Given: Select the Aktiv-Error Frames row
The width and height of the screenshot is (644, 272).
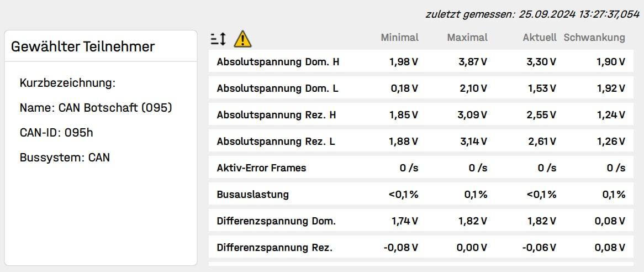Looking at the screenshot, I should click(x=261, y=168).
